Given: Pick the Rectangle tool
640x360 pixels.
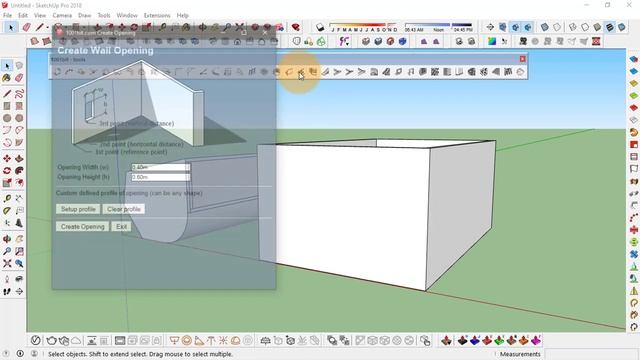Looking at the screenshot, I should [7, 106].
